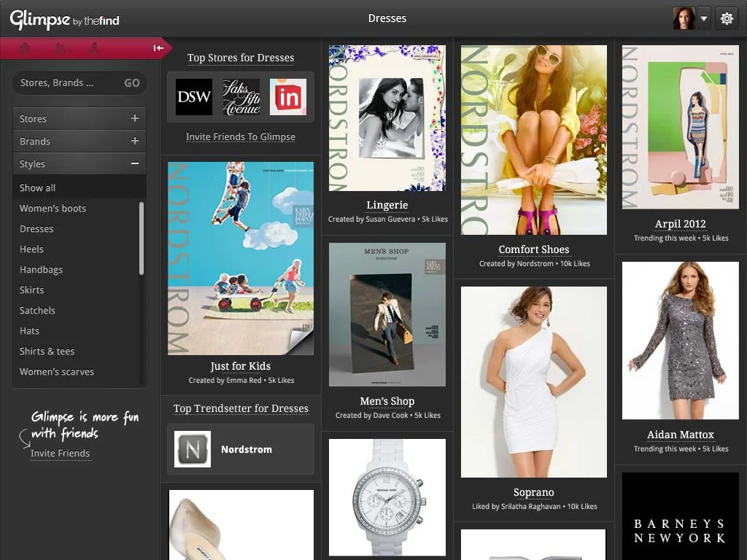
Task: Open the white Michael Kors watch image
Action: click(387, 497)
